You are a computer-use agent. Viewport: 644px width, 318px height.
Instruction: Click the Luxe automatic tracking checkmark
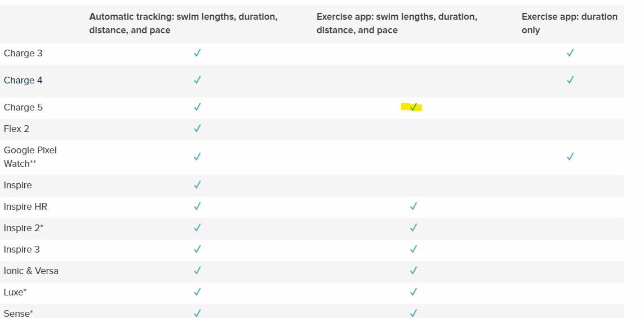197,292
